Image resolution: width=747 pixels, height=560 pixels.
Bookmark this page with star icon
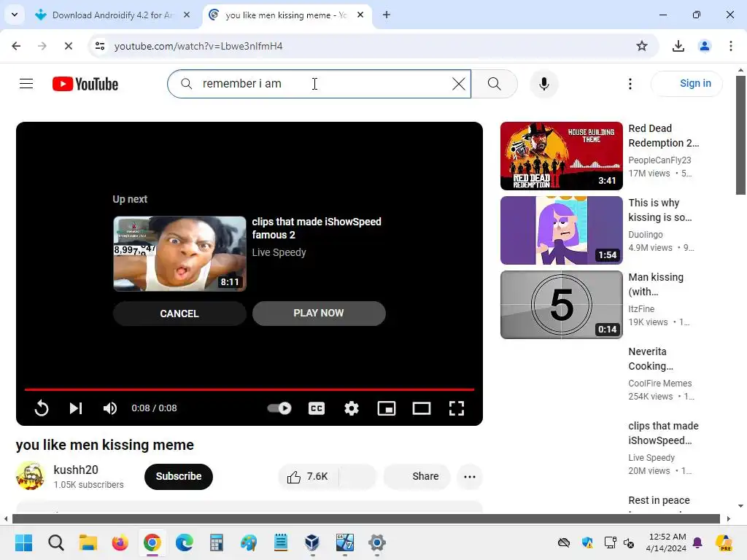[642, 46]
